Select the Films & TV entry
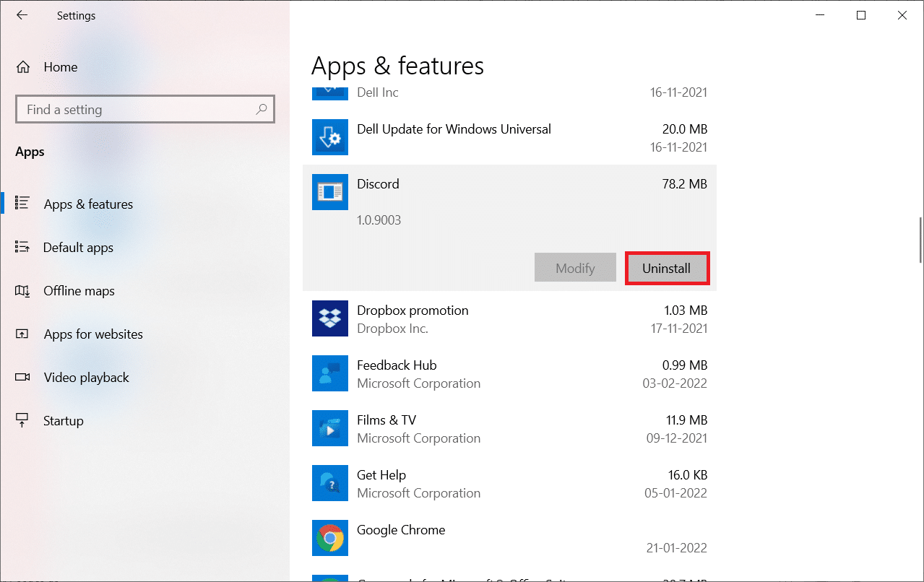This screenshot has height=582, width=924. 510,428
